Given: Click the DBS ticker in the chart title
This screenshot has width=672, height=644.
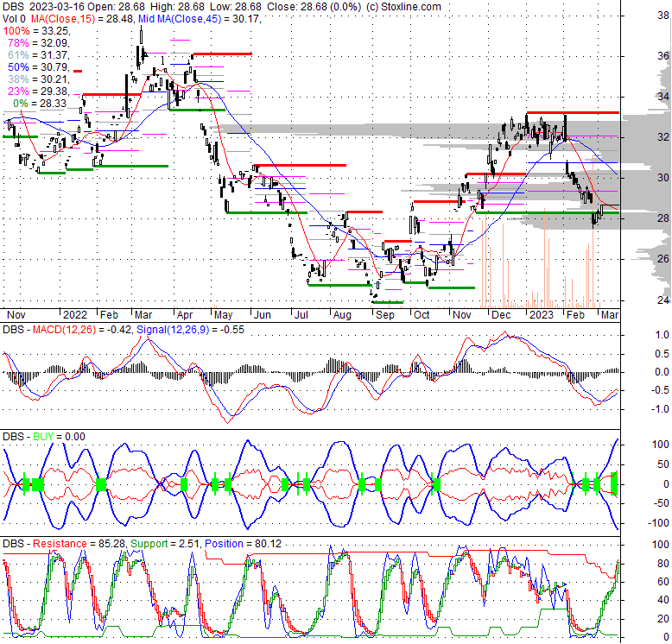Looking at the screenshot, I should 11,7.
